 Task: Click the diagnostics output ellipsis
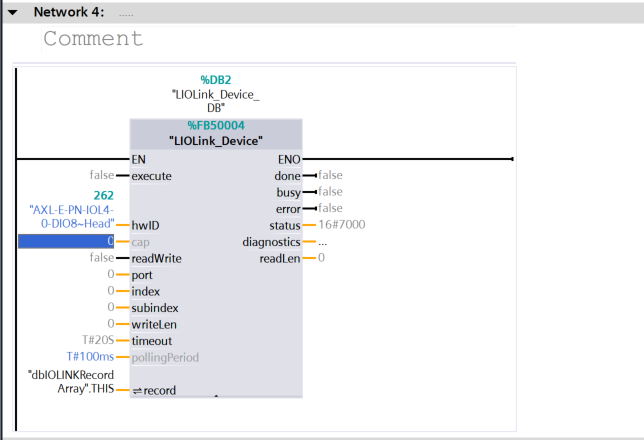click(322, 242)
